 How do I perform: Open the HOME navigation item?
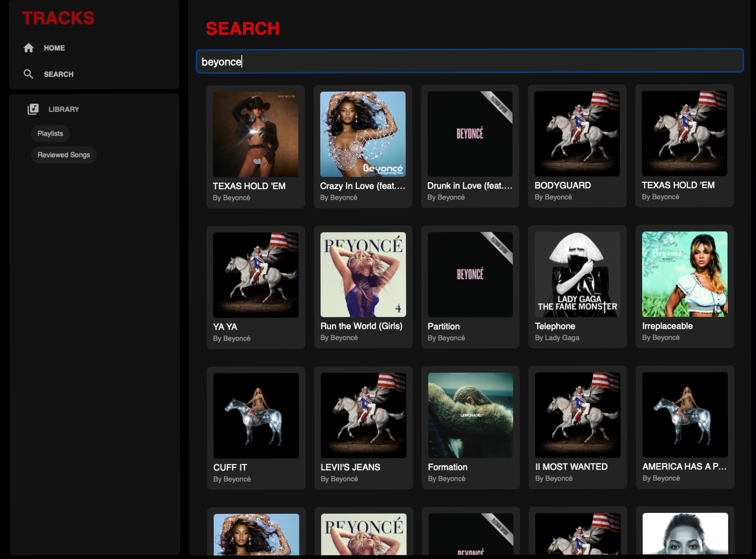click(54, 48)
